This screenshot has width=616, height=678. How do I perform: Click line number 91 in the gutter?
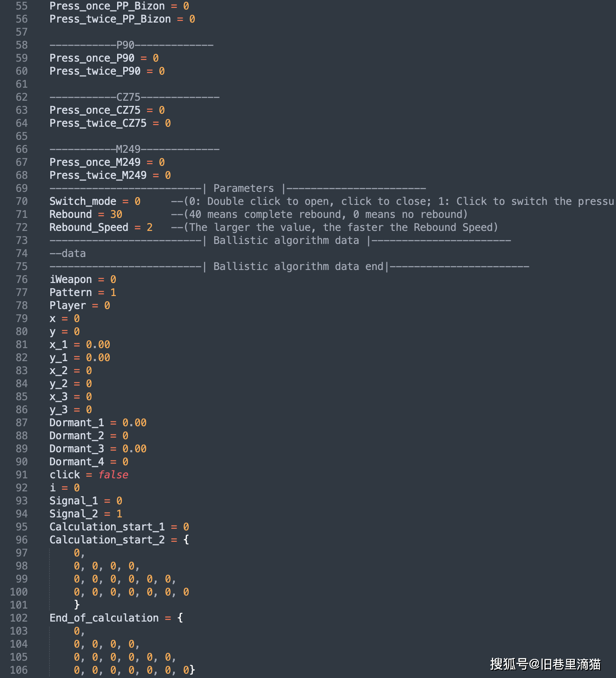(x=22, y=475)
